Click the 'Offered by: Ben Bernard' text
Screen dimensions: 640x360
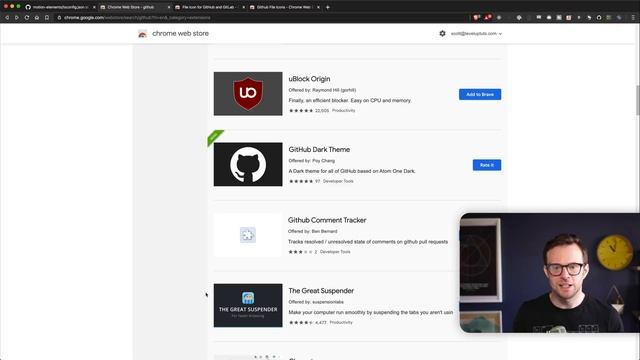(x=313, y=231)
